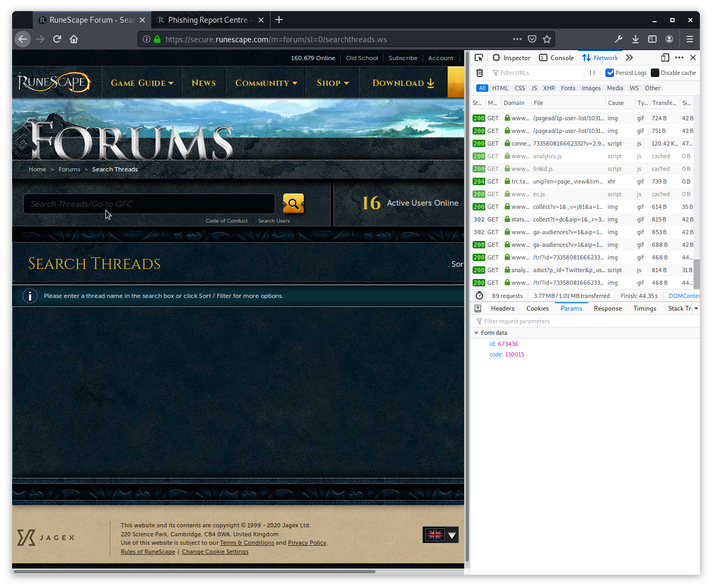The image size is (712, 588).
Task: Open the page actions ellipsis menu
Action: click(x=517, y=39)
